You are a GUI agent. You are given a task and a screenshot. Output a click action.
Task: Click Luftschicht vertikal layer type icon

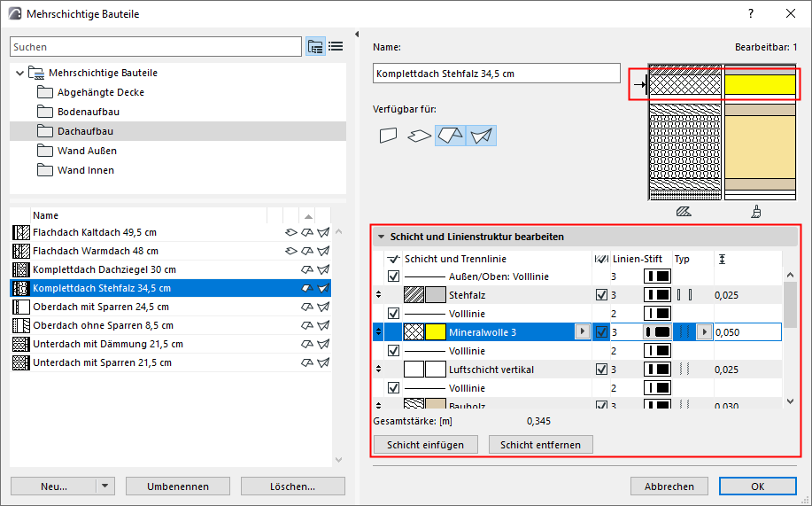point(684,370)
